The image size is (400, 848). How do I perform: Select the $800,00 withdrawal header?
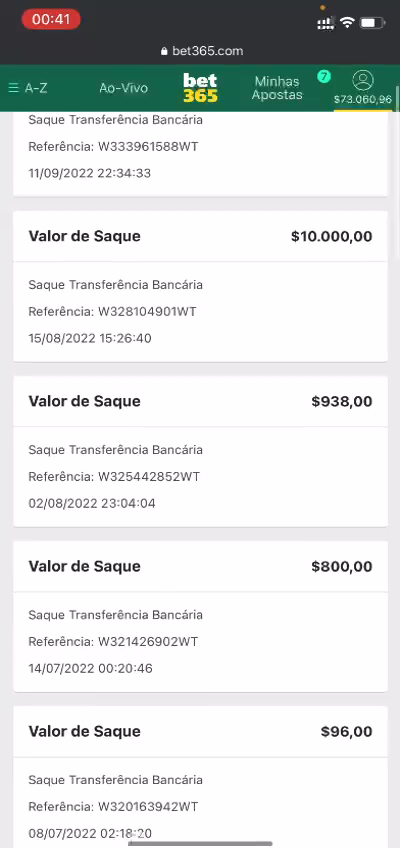pyautogui.click(x=201, y=566)
